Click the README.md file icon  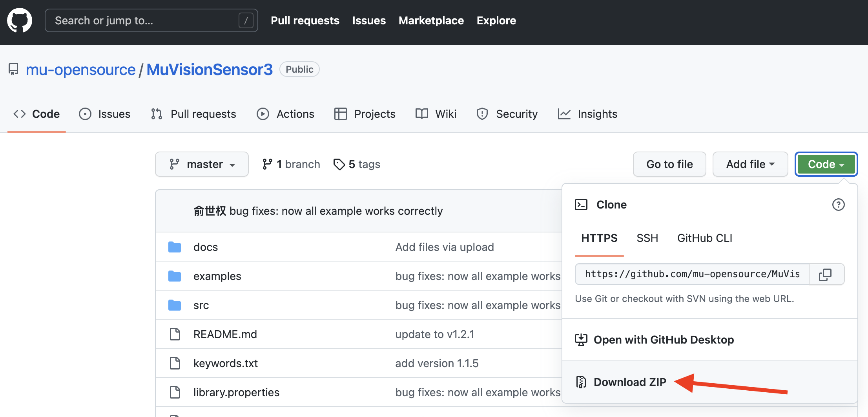coord(175,334)
